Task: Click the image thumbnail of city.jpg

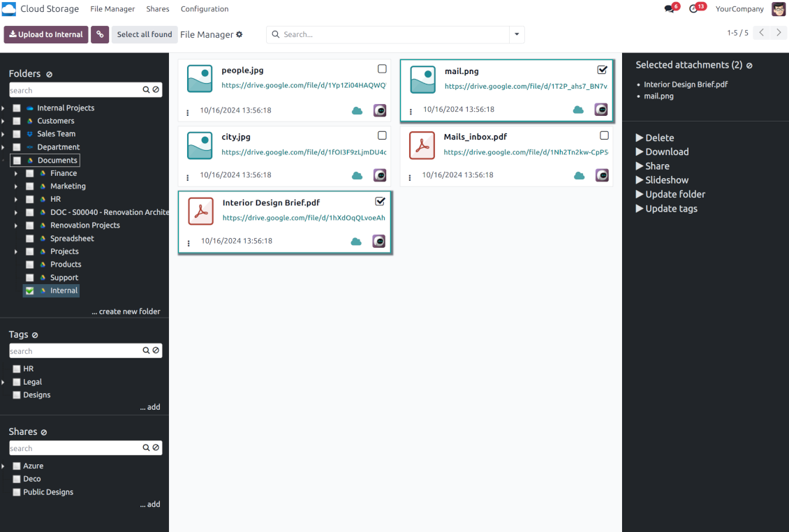Action: pos(200,145)
